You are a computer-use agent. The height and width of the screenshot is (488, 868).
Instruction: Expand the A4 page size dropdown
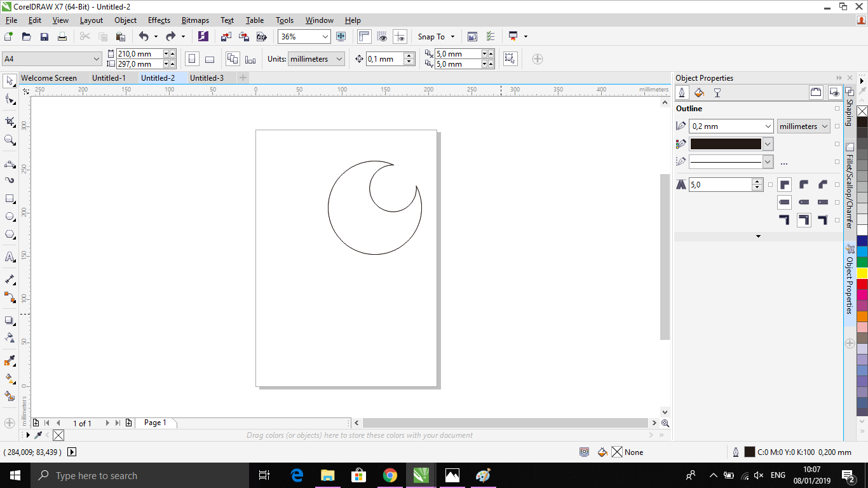click(97, 59)
